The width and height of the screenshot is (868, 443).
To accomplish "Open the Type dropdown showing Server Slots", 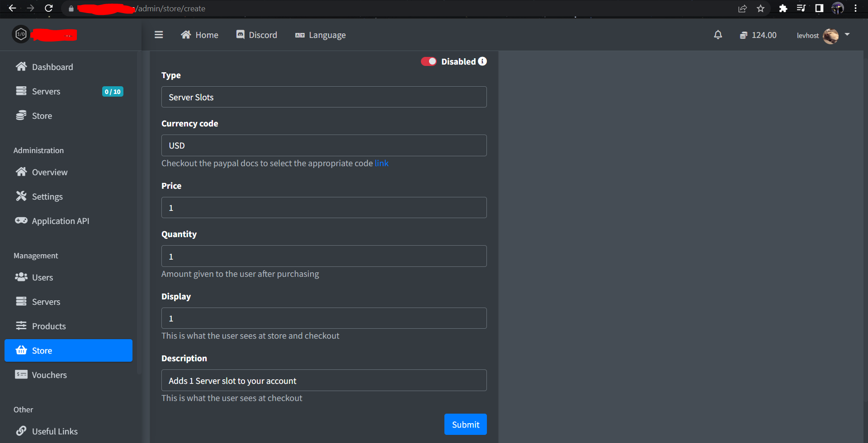I will click(x=324, y=97).
